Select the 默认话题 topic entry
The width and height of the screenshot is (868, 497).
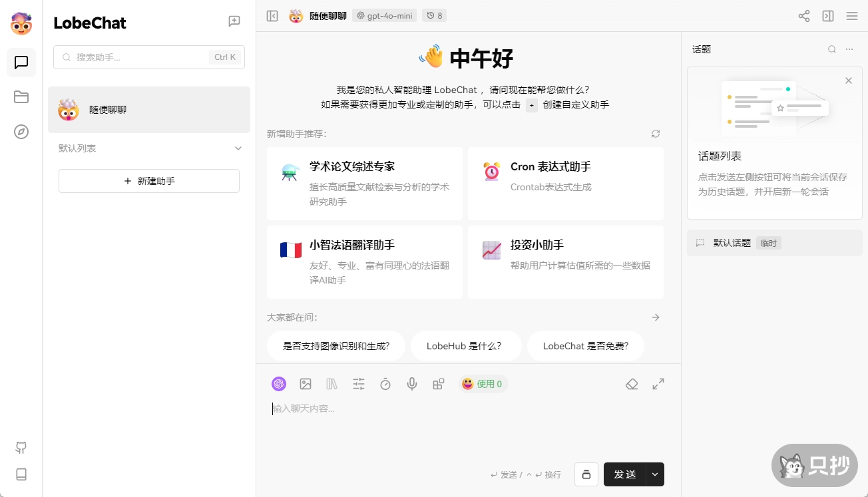click(x=732, y=243)
